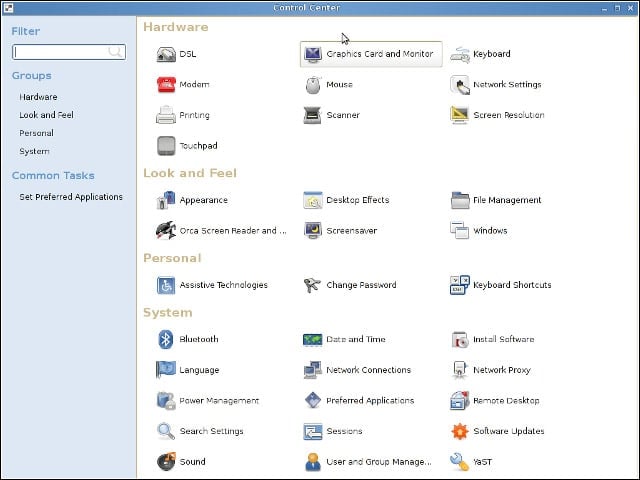Image resolution: width=640 pixels, height=480 pixels.
Task: Open Orca Screen Reader icon
Action: pos(166,231)
